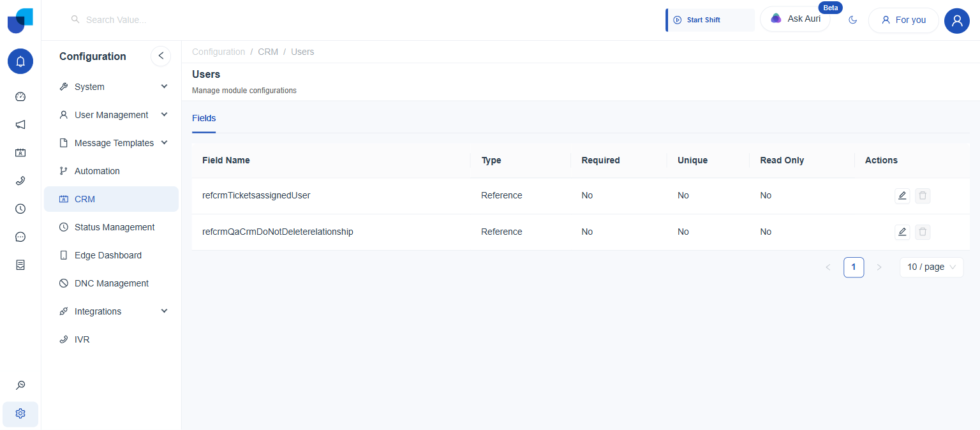Open the dashboard gauge icon in sidebar

point(20,97)
